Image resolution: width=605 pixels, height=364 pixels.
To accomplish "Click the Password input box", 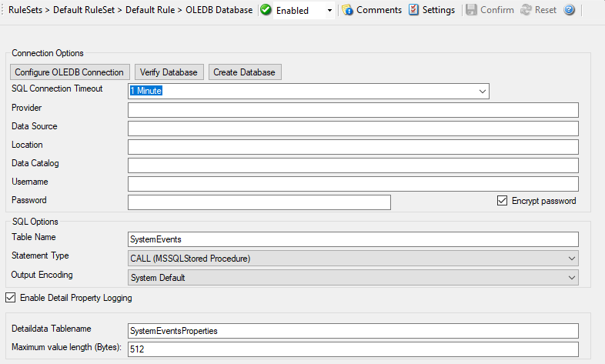I will tap(259, 202).
